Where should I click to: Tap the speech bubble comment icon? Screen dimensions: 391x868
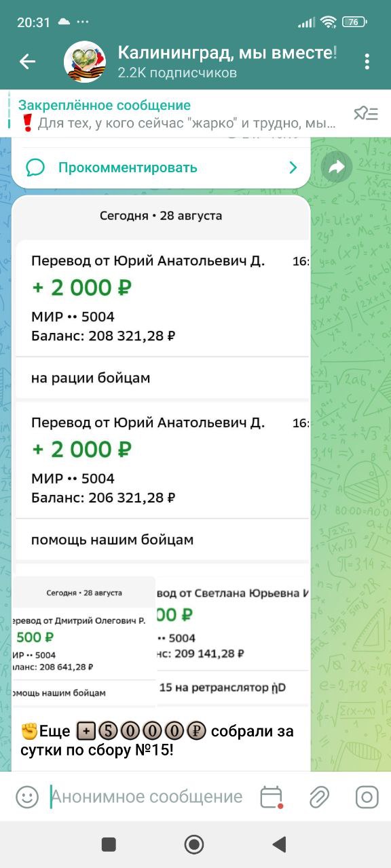pyautogui.click(x=35, y=167)
